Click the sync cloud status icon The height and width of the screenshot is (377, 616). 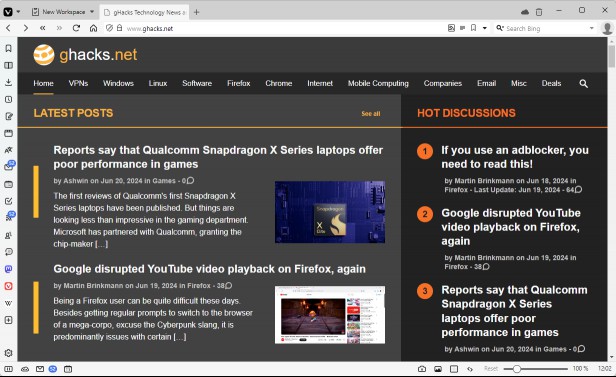click(25, 369)
